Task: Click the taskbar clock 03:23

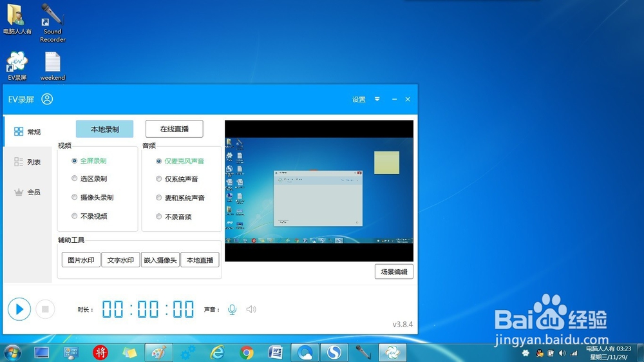Action: pyautogui.click(x=609, y=353)
